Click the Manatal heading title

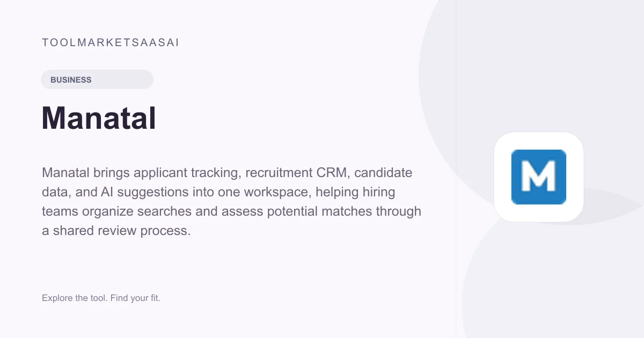[99, 118]
